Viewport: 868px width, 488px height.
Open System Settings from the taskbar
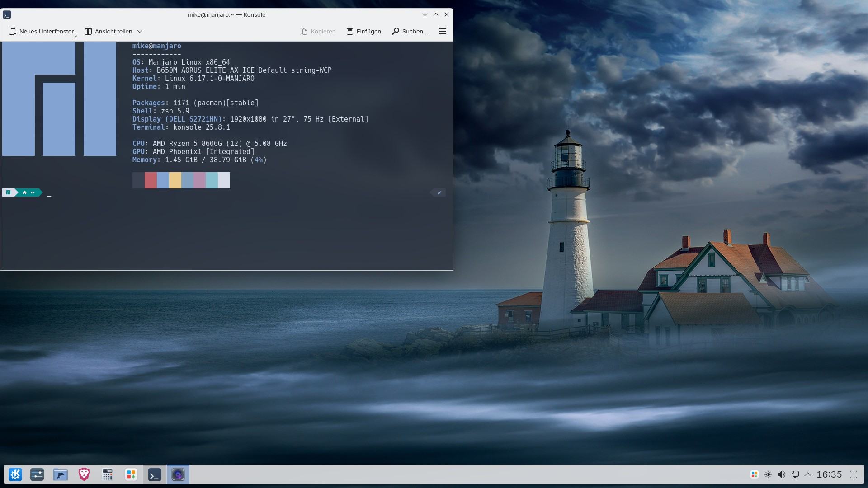(37, 474)
